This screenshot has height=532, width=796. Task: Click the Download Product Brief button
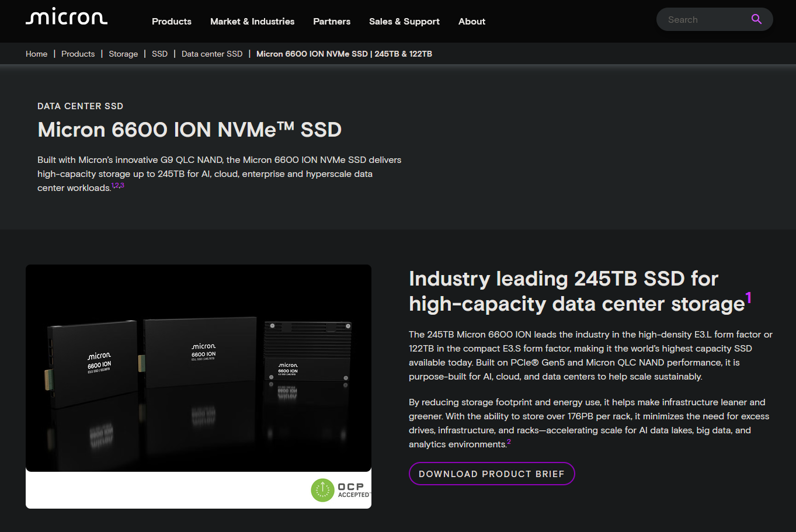[492, 474]
